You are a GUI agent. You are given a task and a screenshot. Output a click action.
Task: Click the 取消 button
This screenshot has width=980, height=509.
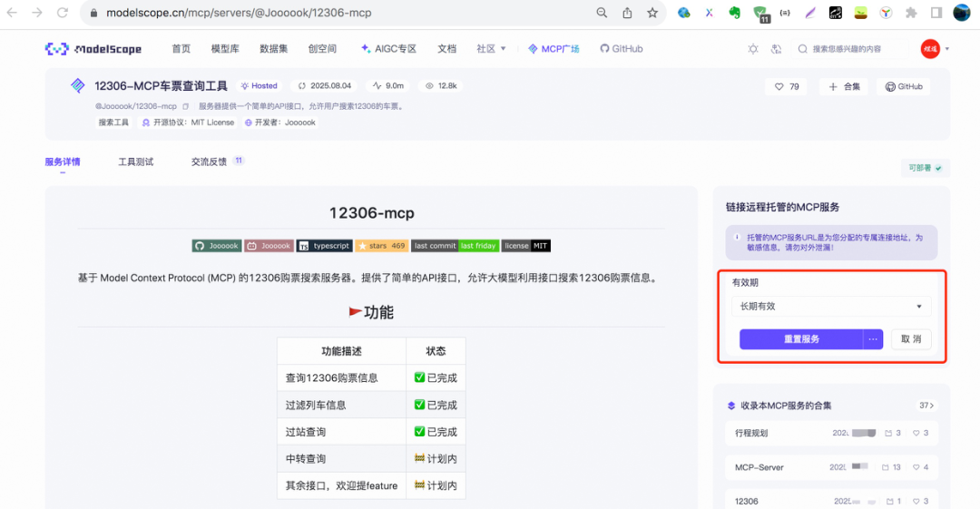pos(911,339)
